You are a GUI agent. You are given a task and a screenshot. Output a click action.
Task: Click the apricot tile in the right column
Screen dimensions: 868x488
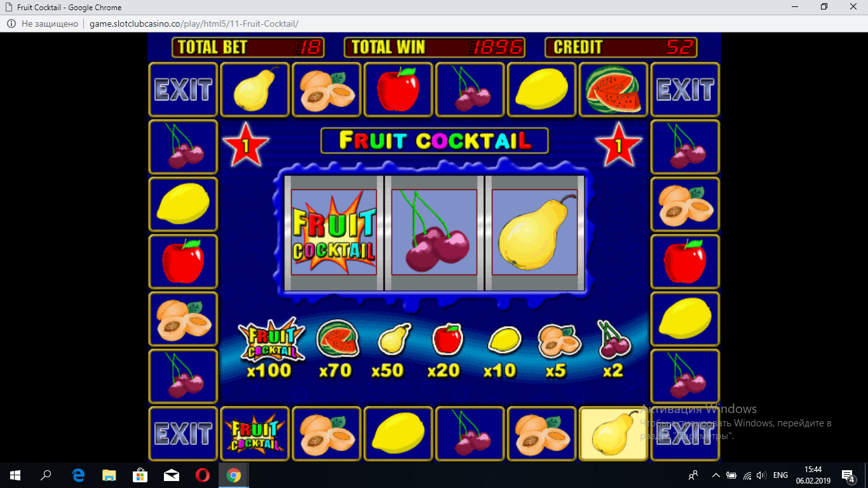pyautogui.click(x=685, y=205)
